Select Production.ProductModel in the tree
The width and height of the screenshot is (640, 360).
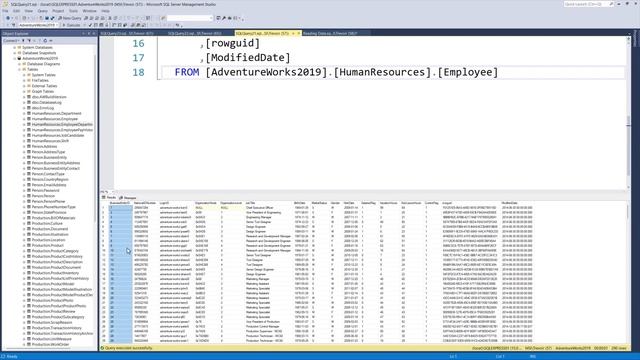(53, 284)
